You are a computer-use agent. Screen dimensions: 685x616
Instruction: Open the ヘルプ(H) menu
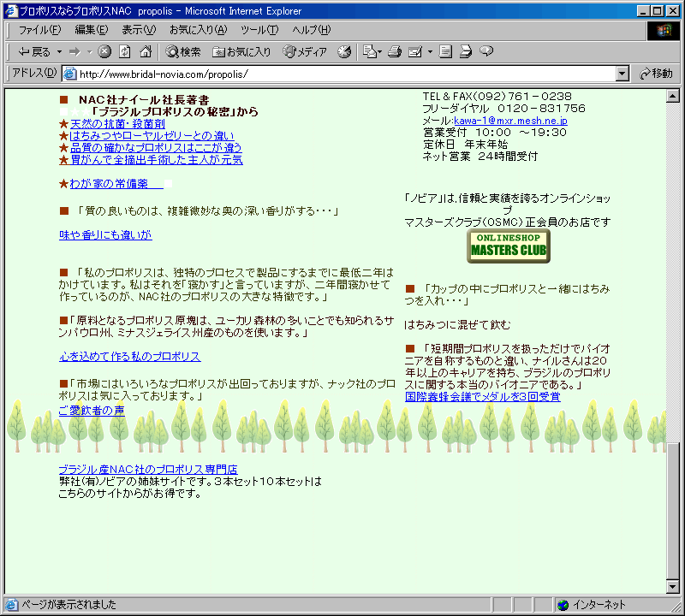tap(312, 30)
